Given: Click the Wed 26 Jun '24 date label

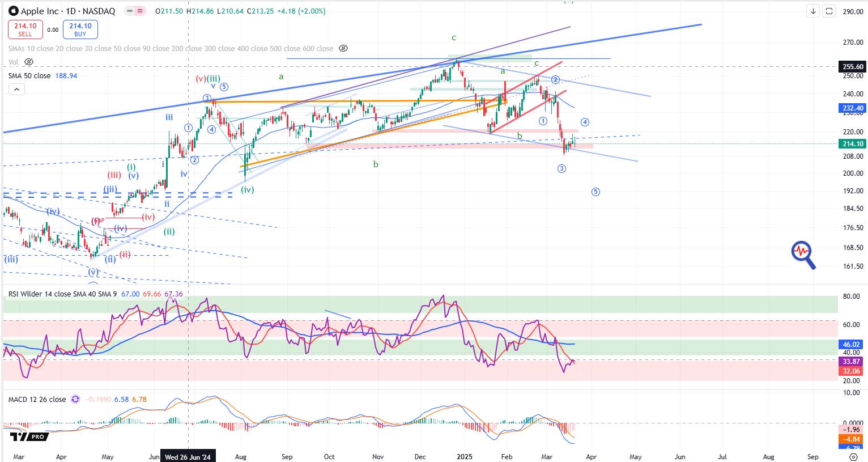Looking at the screenshot, I should [x=189, y=456].
